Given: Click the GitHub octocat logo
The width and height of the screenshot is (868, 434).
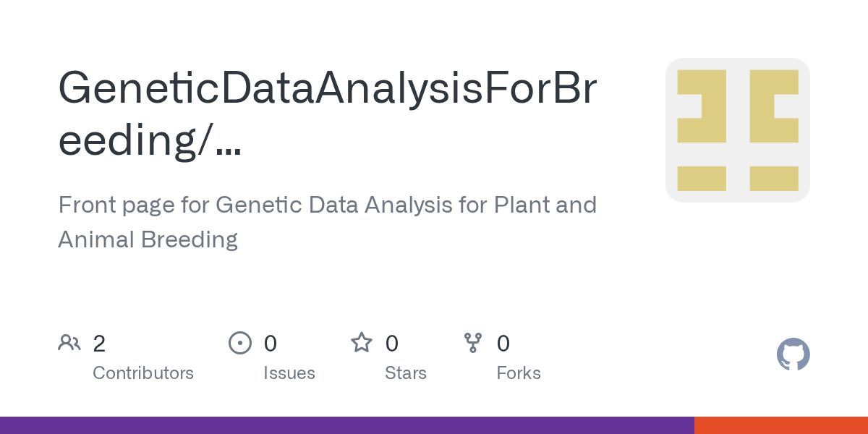Looking at the screenshot, I should pyautogui.click(x=793, y=355).
